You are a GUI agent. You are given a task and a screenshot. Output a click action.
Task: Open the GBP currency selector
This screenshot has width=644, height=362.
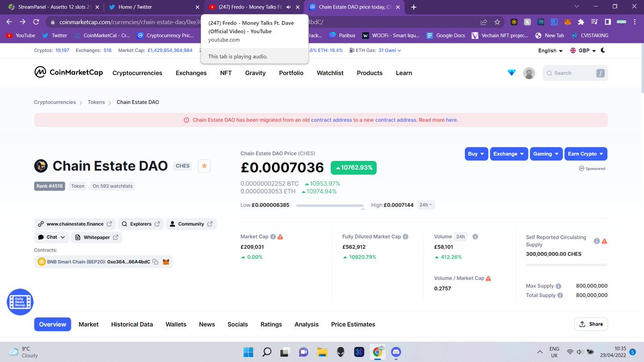(583, 50)
